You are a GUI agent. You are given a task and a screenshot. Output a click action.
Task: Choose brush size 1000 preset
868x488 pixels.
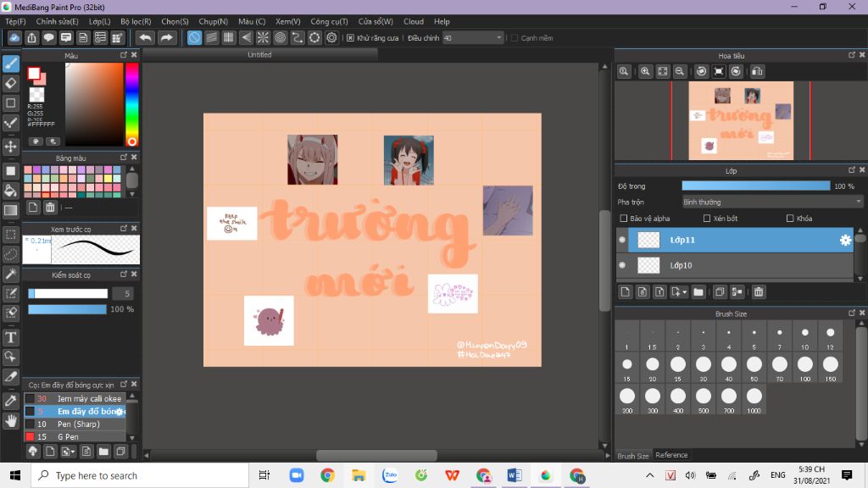pos(754,400)
